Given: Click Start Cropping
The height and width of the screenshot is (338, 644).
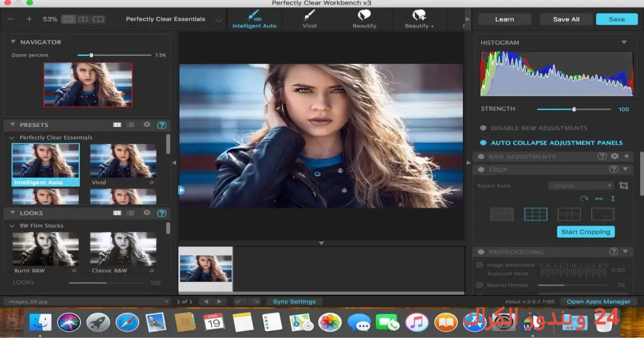Looking at the screenshot, I should point(586,232).
